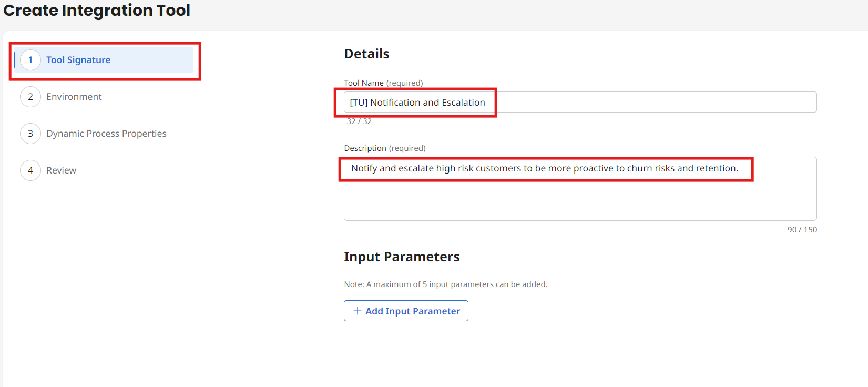The width and height of the screenshot is (868, 387).
Task: Navigate to the Review step
Action: (61, 170)
